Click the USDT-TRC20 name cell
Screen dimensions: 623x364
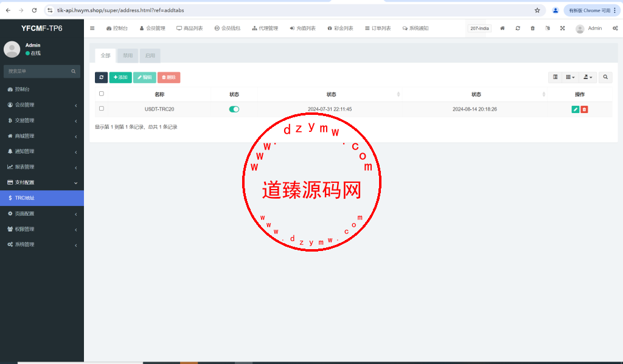[159, 109]
